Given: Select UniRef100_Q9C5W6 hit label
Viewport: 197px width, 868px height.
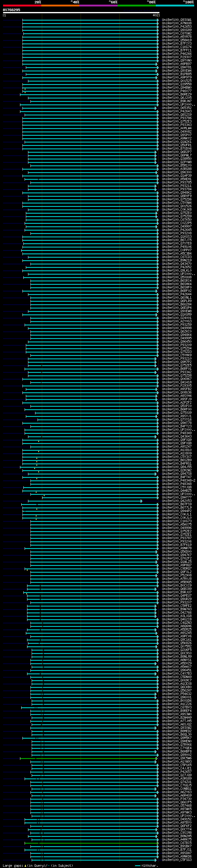Looking at the screenshot, I should (x=177, y=758).
